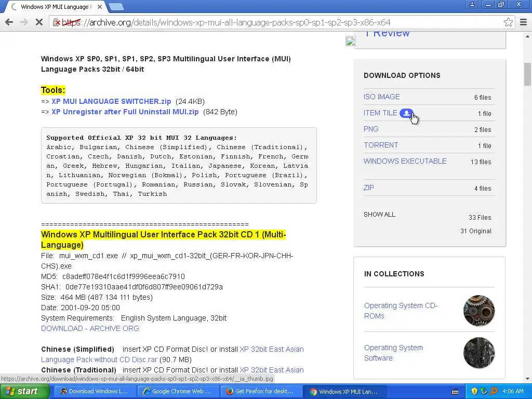This screenshot has width=532, height=399.
Task: Open PNG download option
Action: click(371, 129)
